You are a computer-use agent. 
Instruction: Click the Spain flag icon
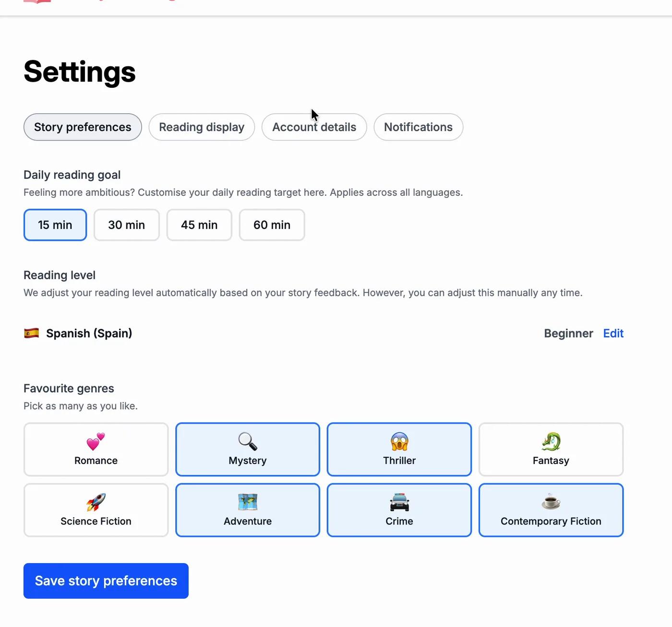click(32, 333)
